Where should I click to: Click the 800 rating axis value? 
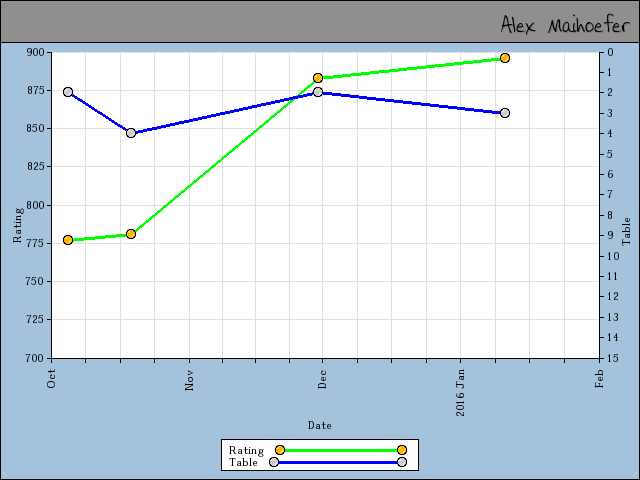(35, 205)
